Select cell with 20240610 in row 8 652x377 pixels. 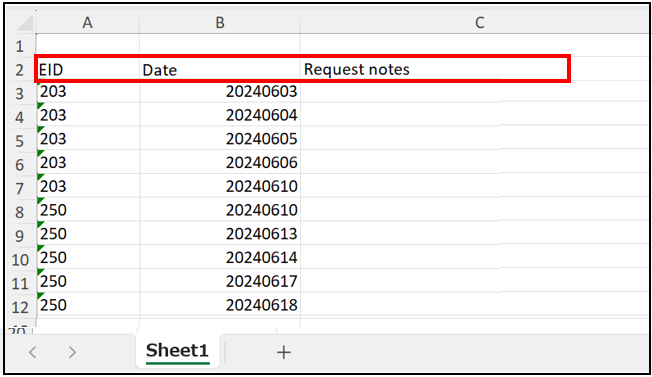tap(220, 210)
